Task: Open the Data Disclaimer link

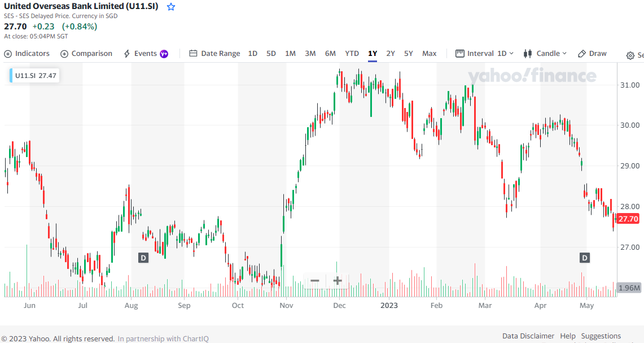Action: click(528, 336)
